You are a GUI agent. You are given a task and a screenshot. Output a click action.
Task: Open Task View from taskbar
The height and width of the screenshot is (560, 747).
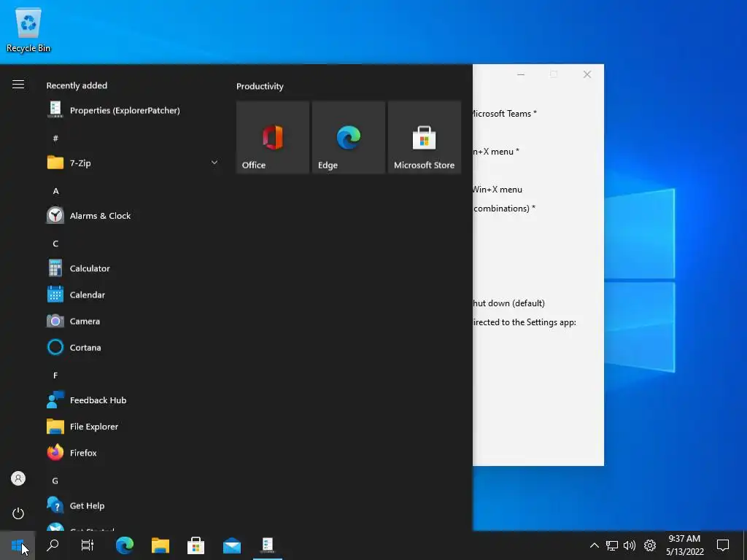(88, 545)
